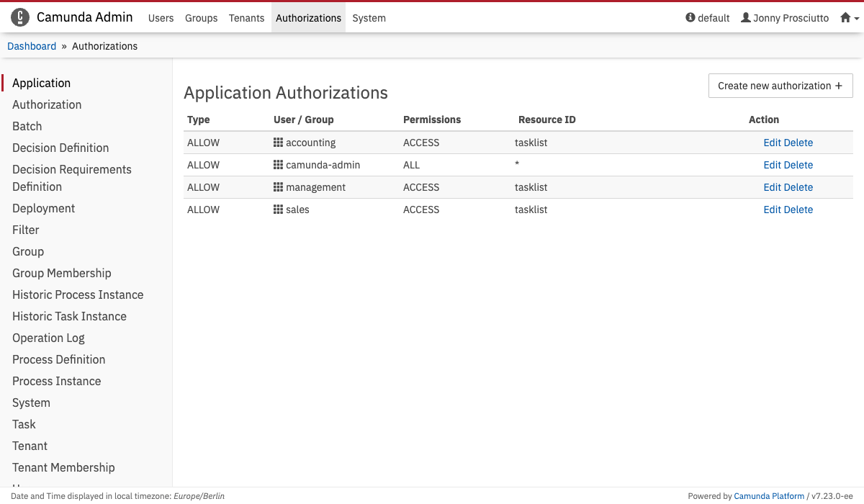Click the group icon beside camunda-admin
864x504 pixels.
click(x=278, y=165)
